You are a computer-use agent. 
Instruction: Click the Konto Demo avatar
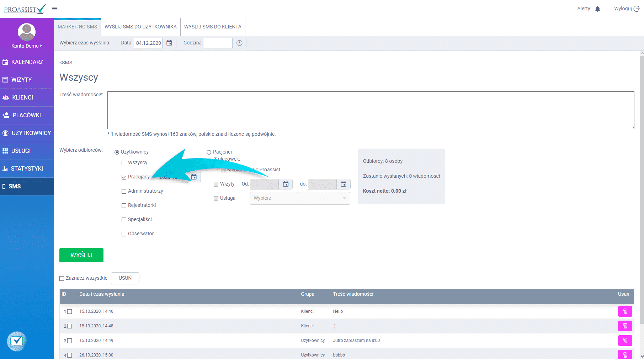(27, 32)
